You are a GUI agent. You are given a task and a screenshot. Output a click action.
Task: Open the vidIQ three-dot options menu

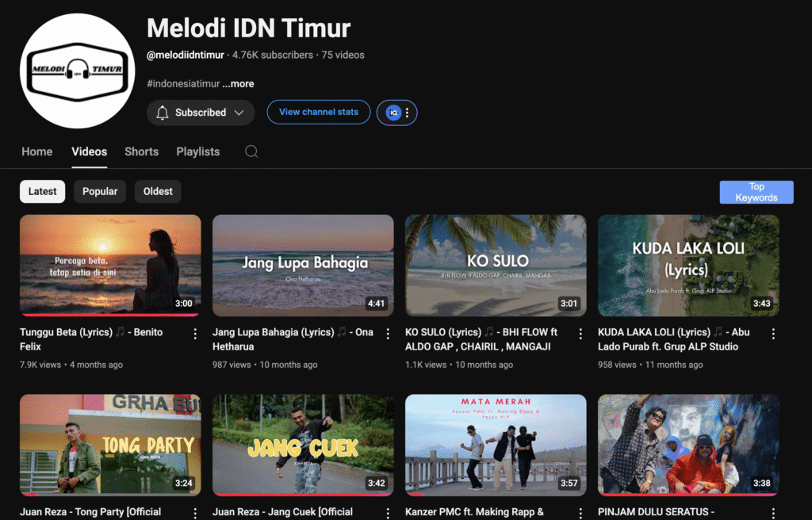408,113
